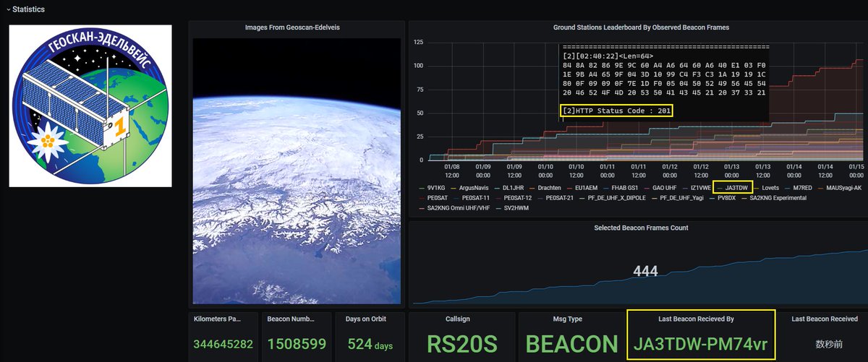Click 'HTTP Status Code : 201' text in overlay

click(x=618, y=111)
